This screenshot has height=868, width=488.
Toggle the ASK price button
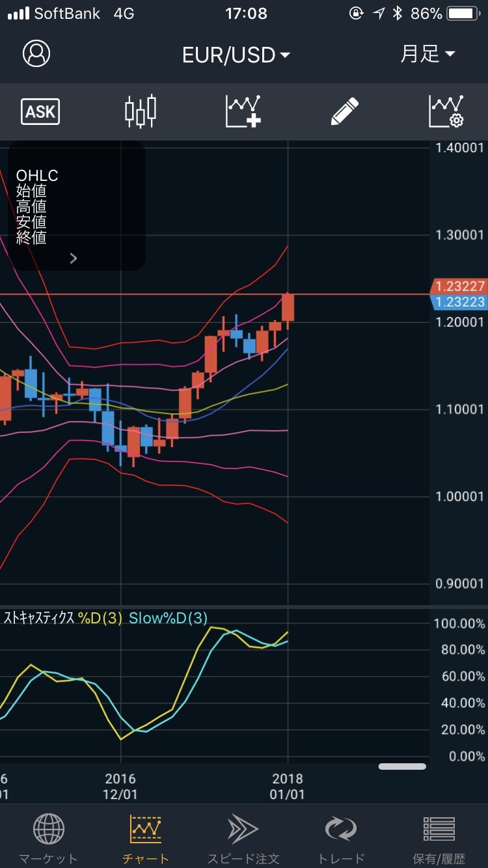(40, 112)
